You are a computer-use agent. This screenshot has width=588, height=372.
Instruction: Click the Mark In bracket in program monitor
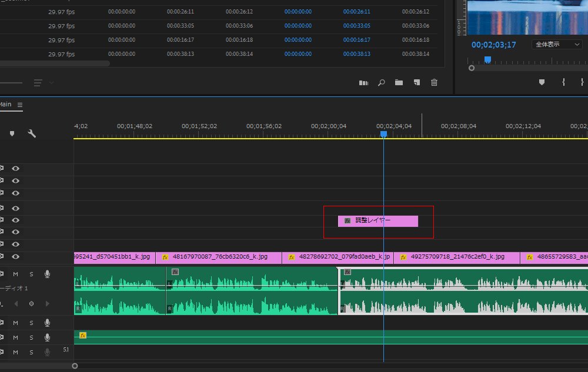[563, 83]
